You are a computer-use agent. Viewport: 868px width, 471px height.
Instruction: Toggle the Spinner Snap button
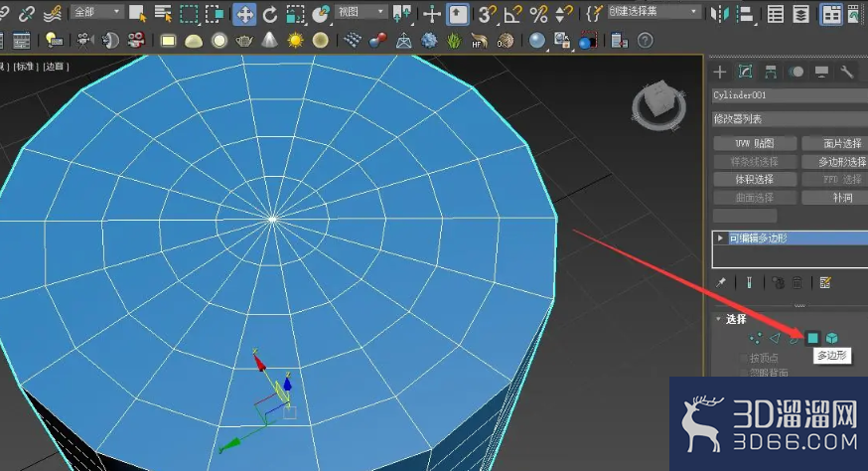(x=563, y=14)
